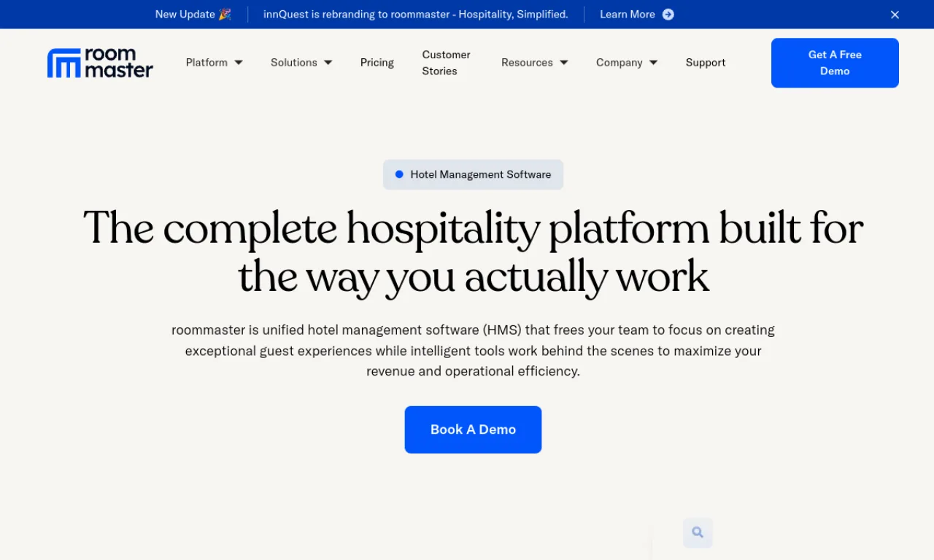This screenshot has height=560, width=934.
Task: Click the Hotel Management Software badge
Action: pyautogui.click(x=473, y=174)
